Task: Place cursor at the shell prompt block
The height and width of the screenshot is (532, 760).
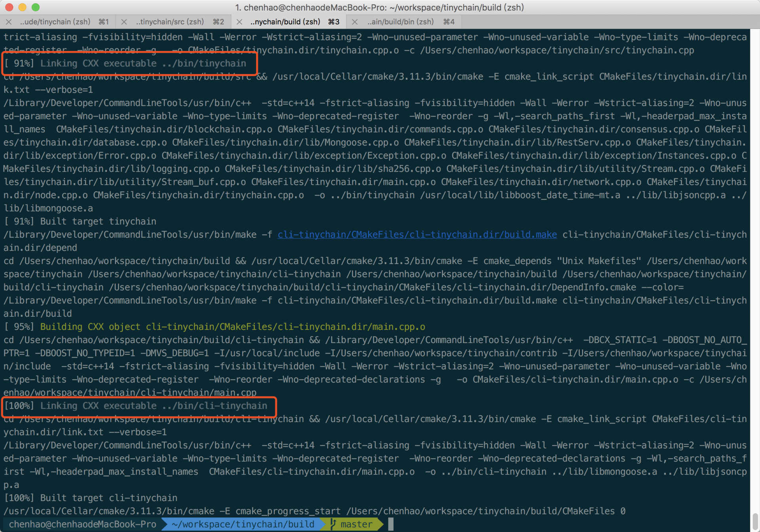Action: (391, 524)
